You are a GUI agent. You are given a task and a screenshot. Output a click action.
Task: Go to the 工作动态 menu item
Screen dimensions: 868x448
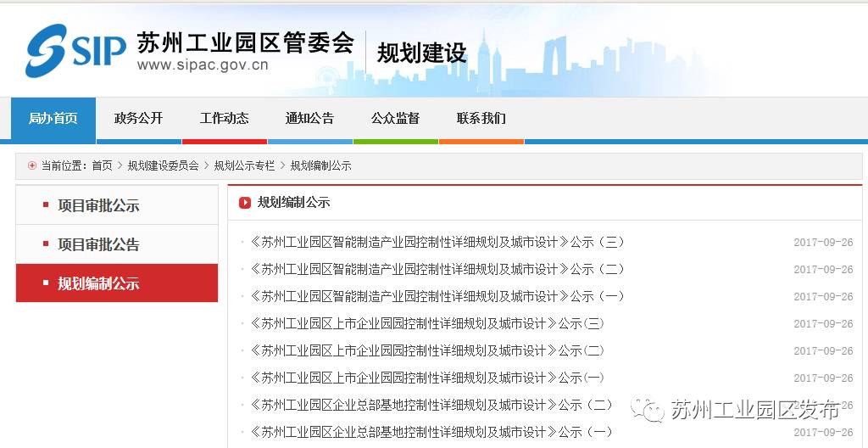pos(224,119)
